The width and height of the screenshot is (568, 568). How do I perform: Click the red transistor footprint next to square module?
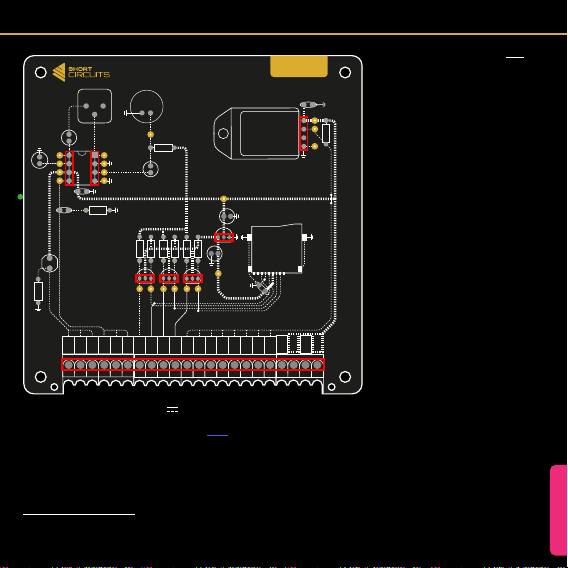coord(224,238)
